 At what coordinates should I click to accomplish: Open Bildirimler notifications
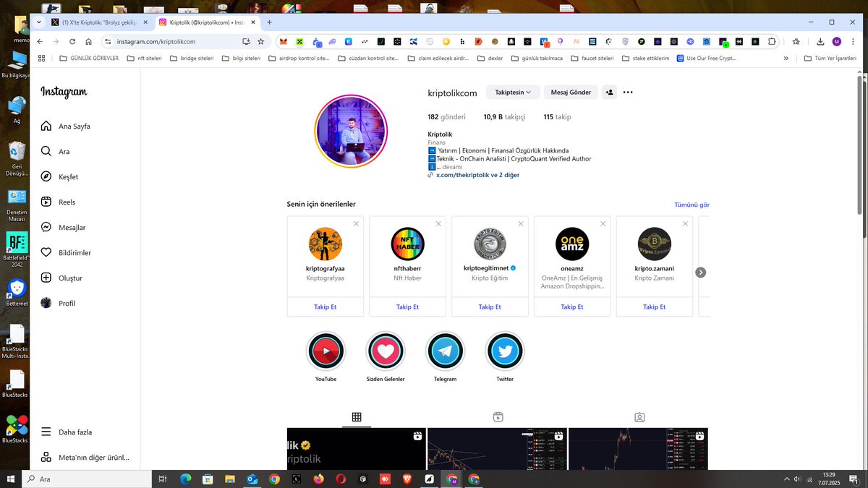coord(65,252)
